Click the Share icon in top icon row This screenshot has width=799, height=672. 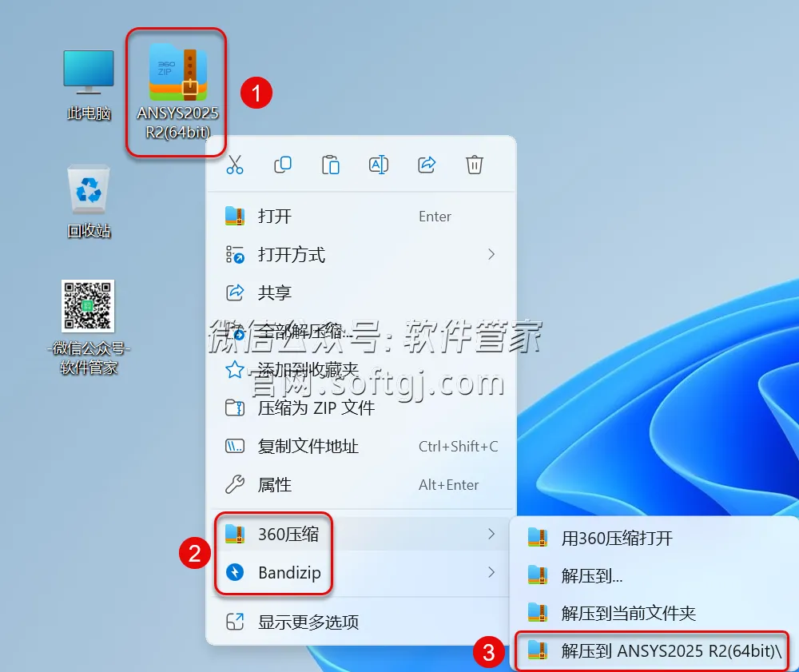pos(427,165)
